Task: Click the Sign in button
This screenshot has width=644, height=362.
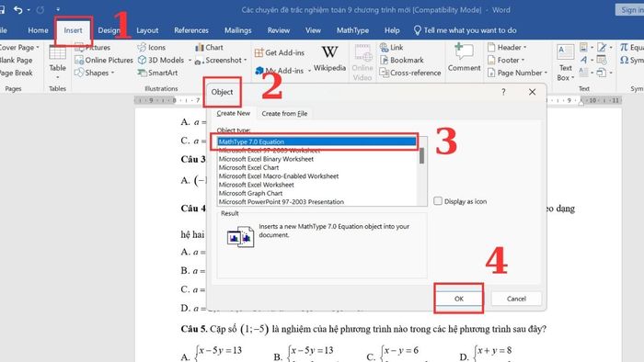Action: [x=630, y=10]
